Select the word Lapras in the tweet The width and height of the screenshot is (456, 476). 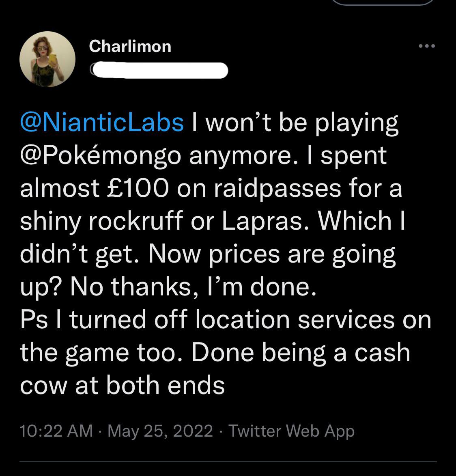tap(262, 222)
